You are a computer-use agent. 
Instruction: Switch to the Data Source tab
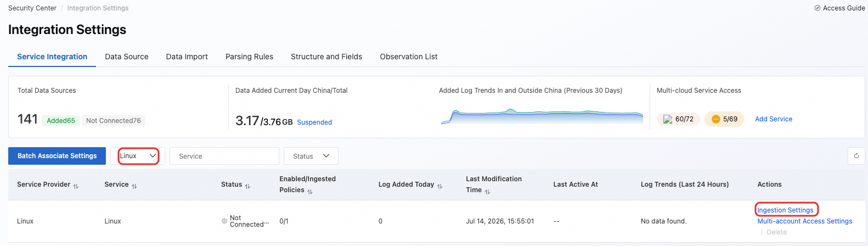pos(127,57)
